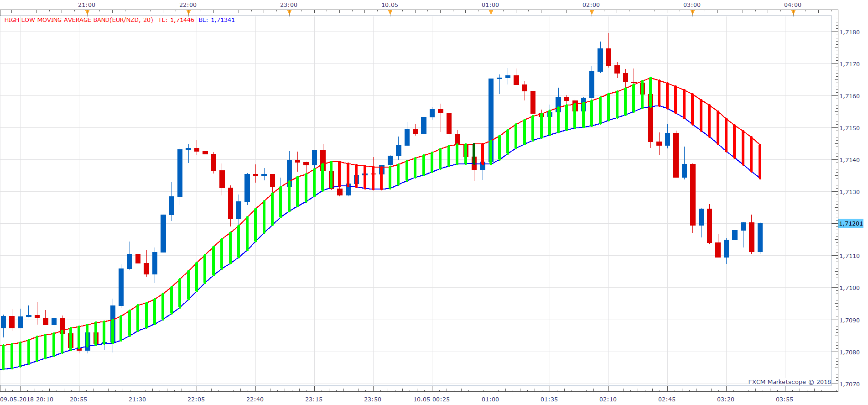This screenshot has height=405, width=868.
Task: Click the 23:15 time axis label
Action: [314, 400]
